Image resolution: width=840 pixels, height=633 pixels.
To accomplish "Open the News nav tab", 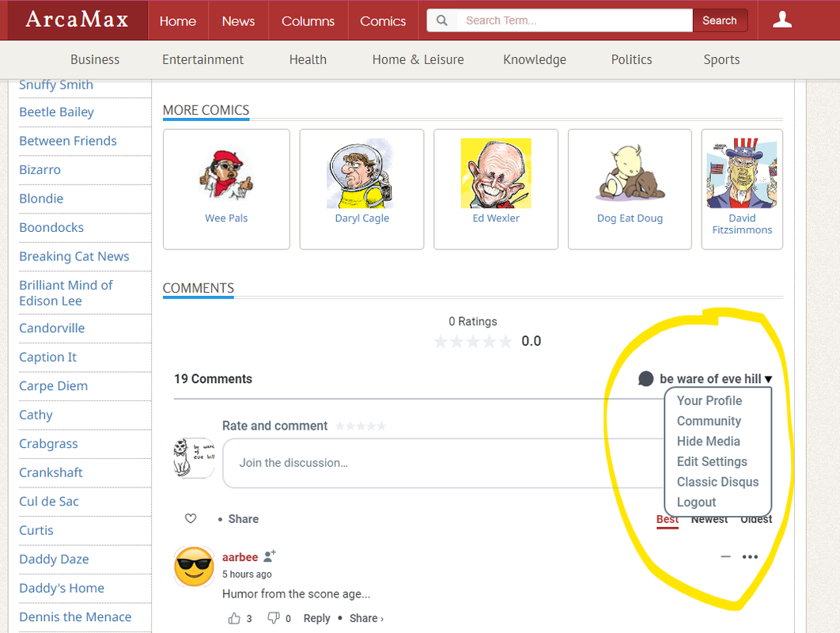I will click(x=238, y=21).
